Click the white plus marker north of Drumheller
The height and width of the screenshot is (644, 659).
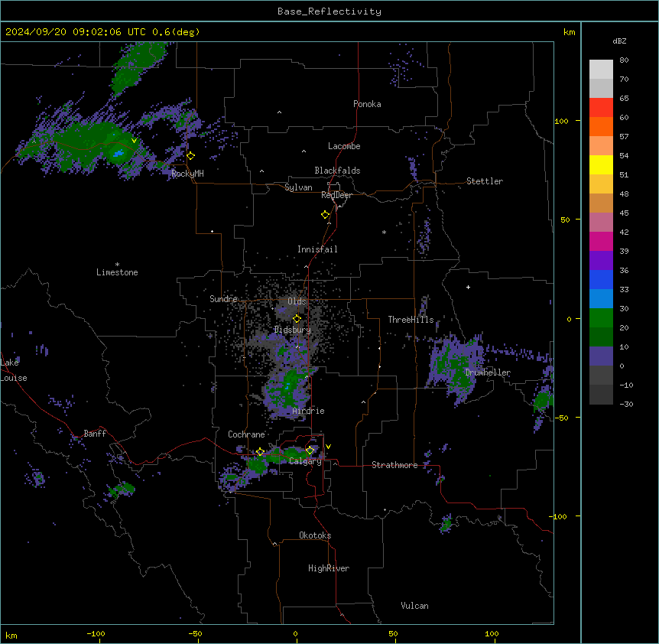[468, 287]
